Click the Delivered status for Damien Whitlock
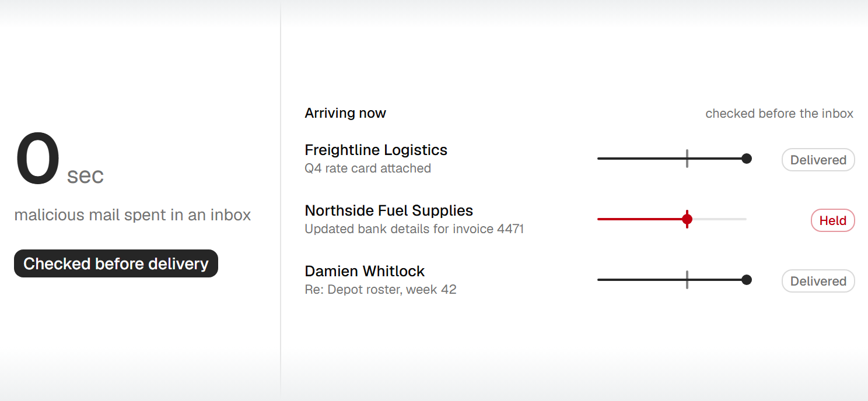Image resolution: width=868 pixels, height=401 pixels. (818, 281)
